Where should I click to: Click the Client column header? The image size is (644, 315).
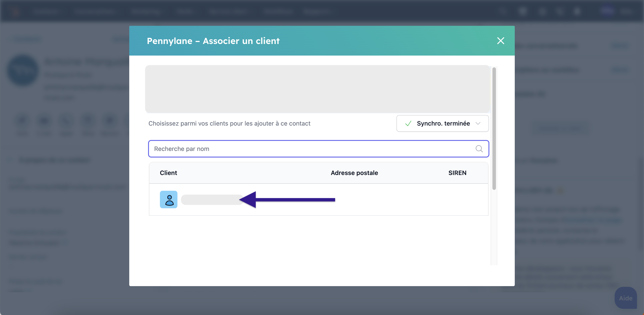tap(168, 173)
